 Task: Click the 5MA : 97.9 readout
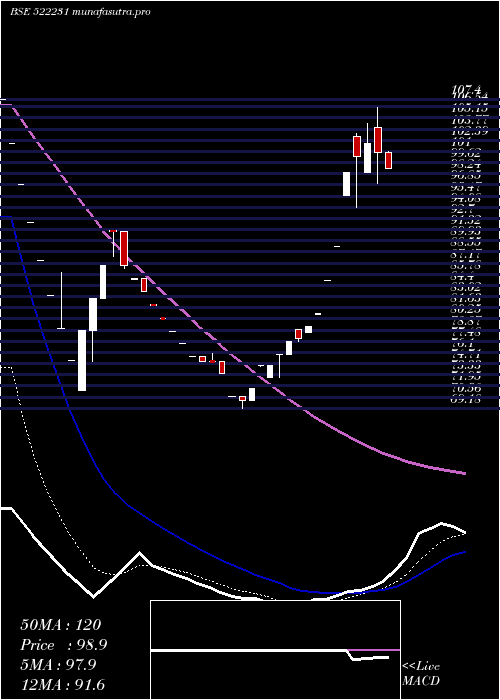coord(58,665)
